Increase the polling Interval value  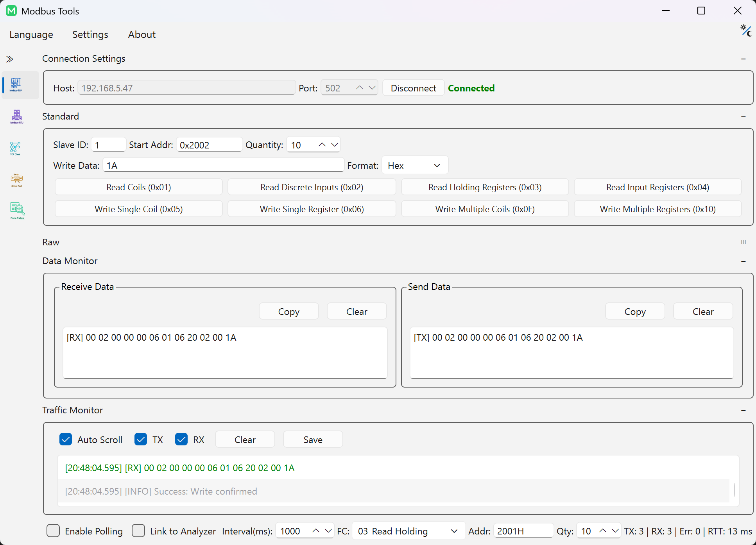[316, 531]
